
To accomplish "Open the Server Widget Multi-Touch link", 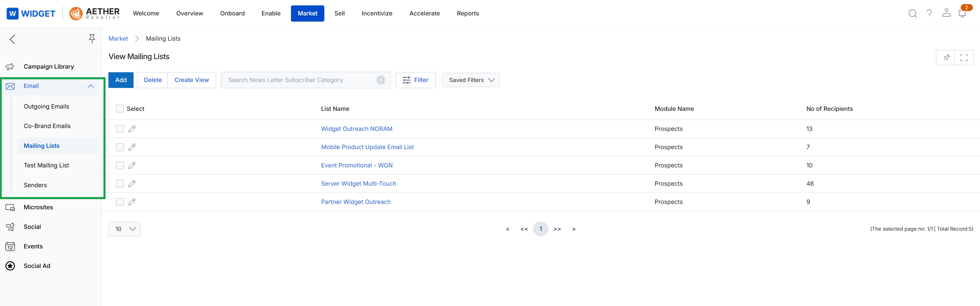I will pos(358,184).
